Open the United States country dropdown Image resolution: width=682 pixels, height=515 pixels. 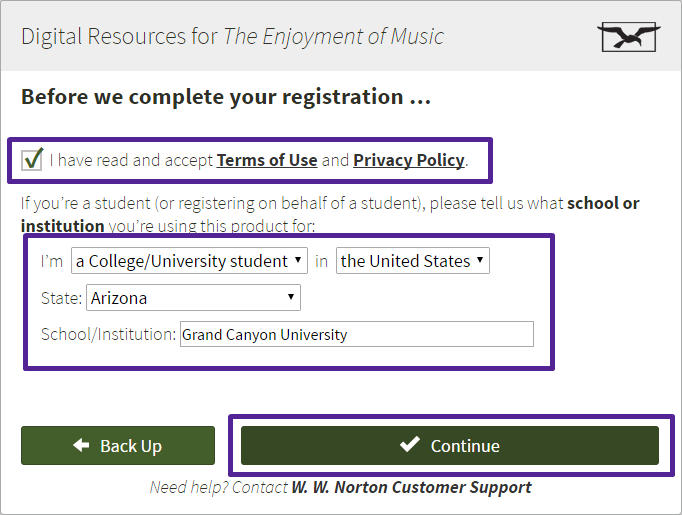[412, 261]
